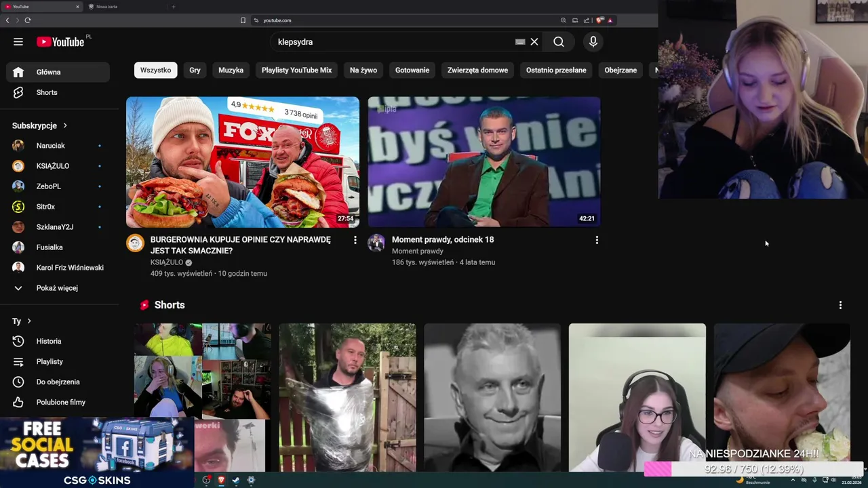Open ZeboPL subscription
Viewport: 868px width, 488px height.
click(x=58, y=186)
